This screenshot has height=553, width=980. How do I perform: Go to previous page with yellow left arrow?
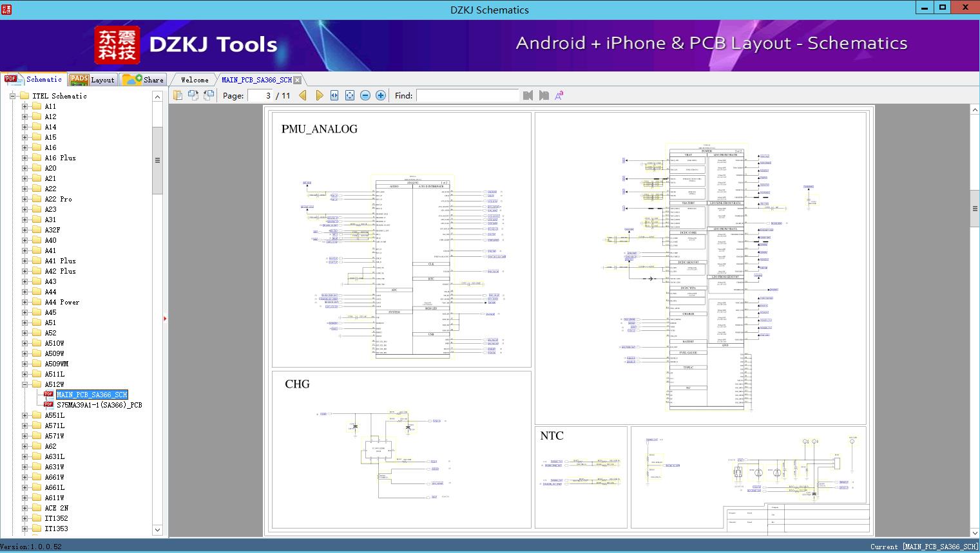tap(303, 95)
